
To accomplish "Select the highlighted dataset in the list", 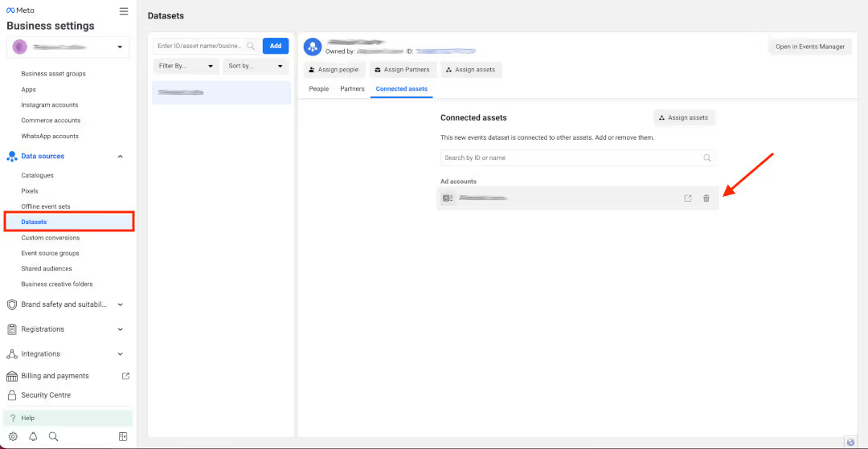I will (222, 92).
